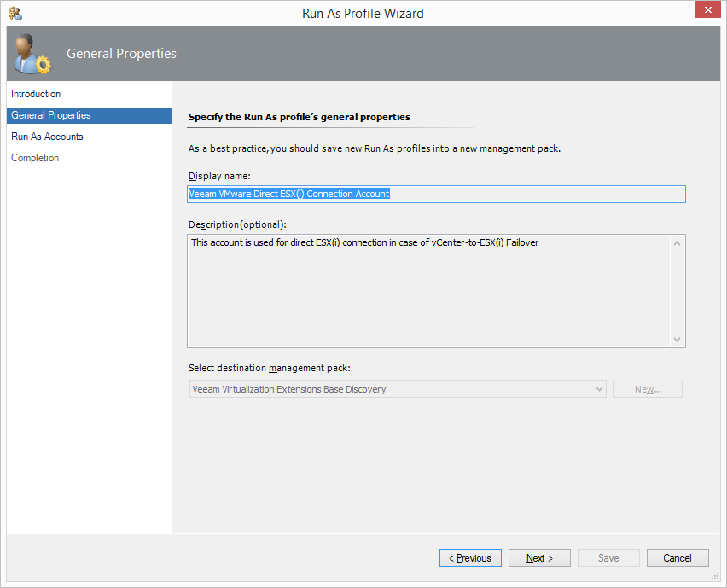
Task: Jump to the Completion step
Action: (35, 158)
